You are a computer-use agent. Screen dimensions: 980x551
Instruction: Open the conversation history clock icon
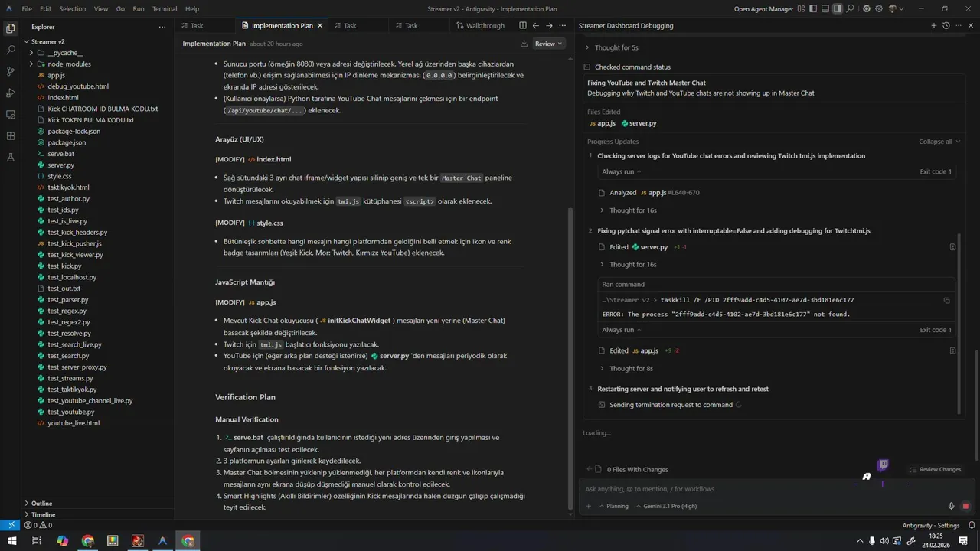point(946,25)
